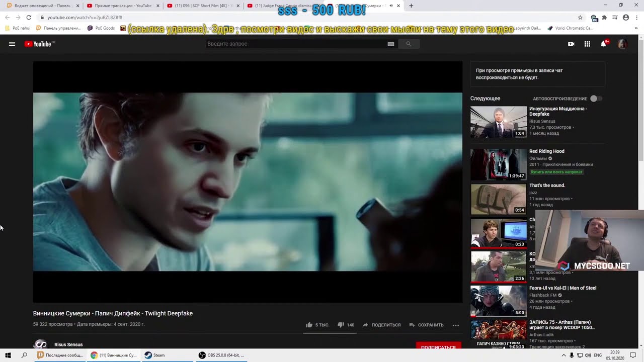Open the notifications bell

pyautogui.click(x=603, y=44)
